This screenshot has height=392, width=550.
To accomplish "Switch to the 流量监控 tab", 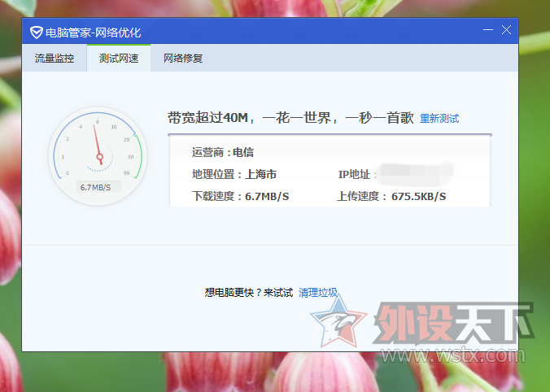I will (55, 59).
